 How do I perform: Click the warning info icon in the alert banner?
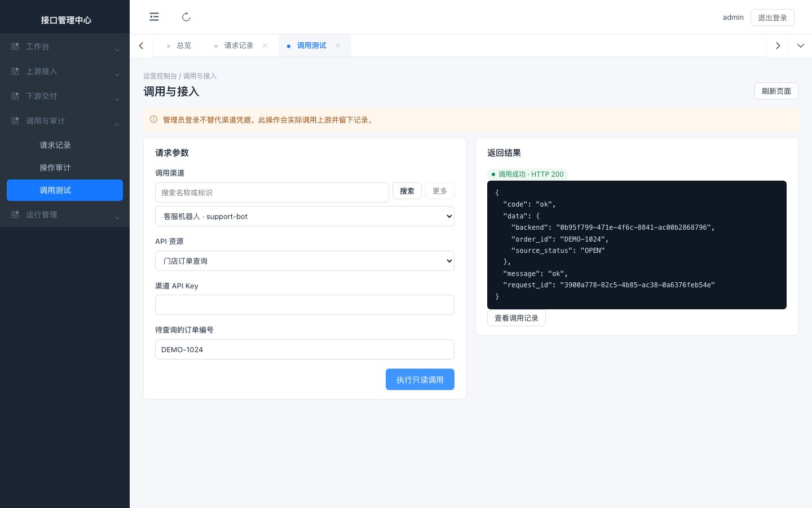[153, 120]
